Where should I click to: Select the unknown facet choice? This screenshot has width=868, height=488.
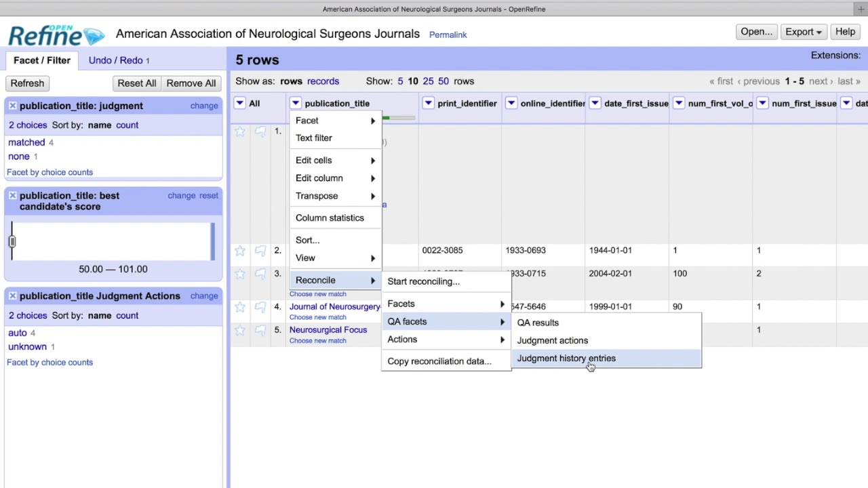click(27, 347)
